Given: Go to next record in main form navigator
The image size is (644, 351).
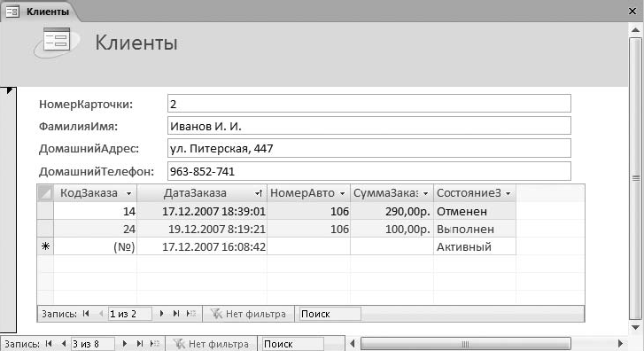Looking at the screenshot, I should click(124, 344).
